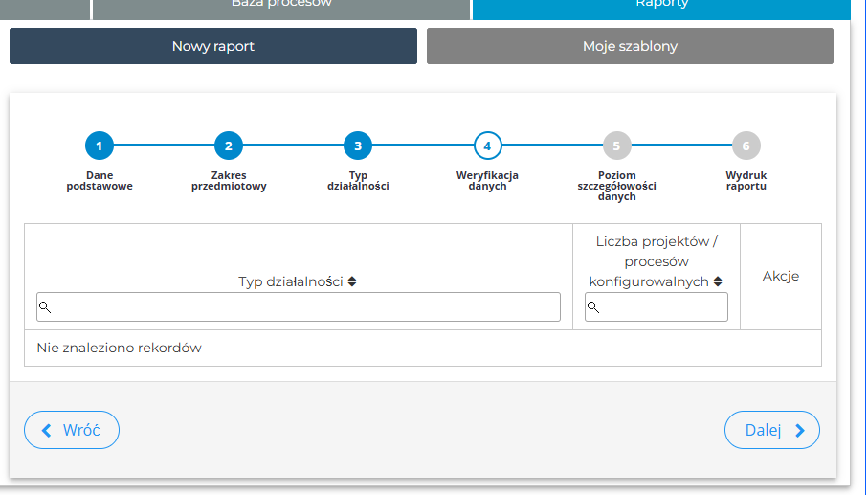Click magnifier icon in Liczba projektów filter

pos(593,307)
